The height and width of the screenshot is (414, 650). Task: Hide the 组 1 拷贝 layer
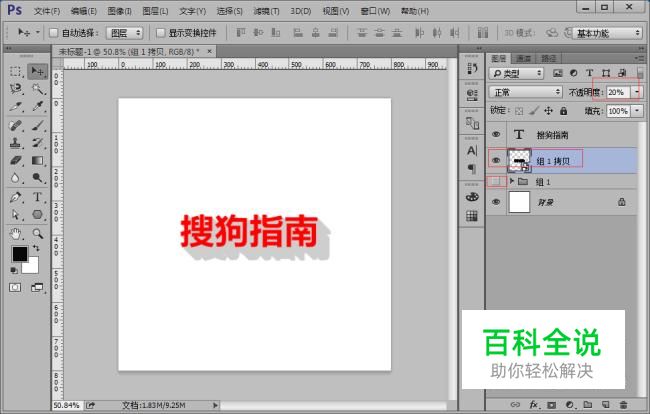click(x=496, y=160)
